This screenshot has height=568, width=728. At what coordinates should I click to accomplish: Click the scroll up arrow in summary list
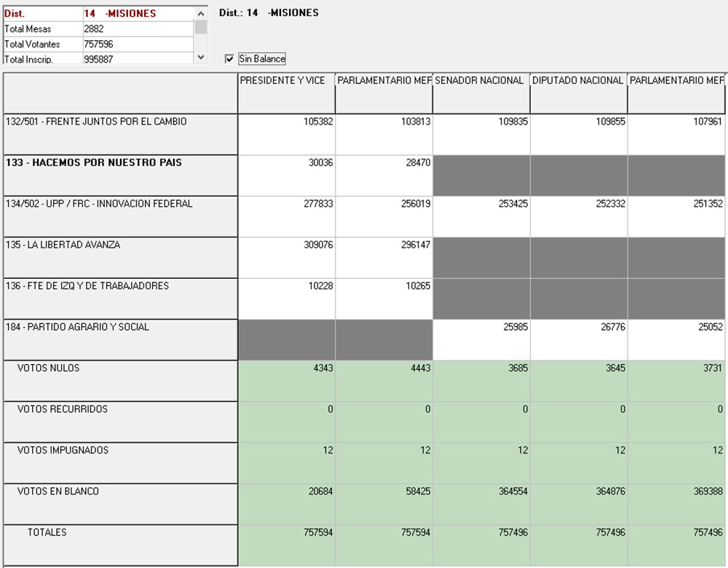(201, 12)
